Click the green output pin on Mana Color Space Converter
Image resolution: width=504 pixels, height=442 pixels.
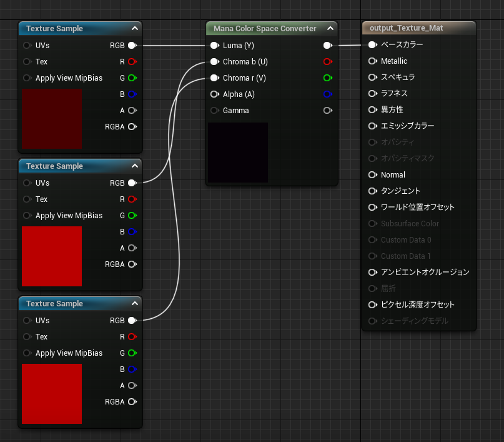point(328,78)
